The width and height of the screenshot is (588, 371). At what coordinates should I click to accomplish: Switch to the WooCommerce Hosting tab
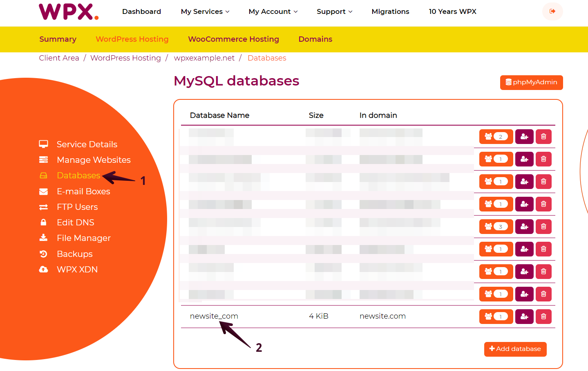click(x=233, y=39)
